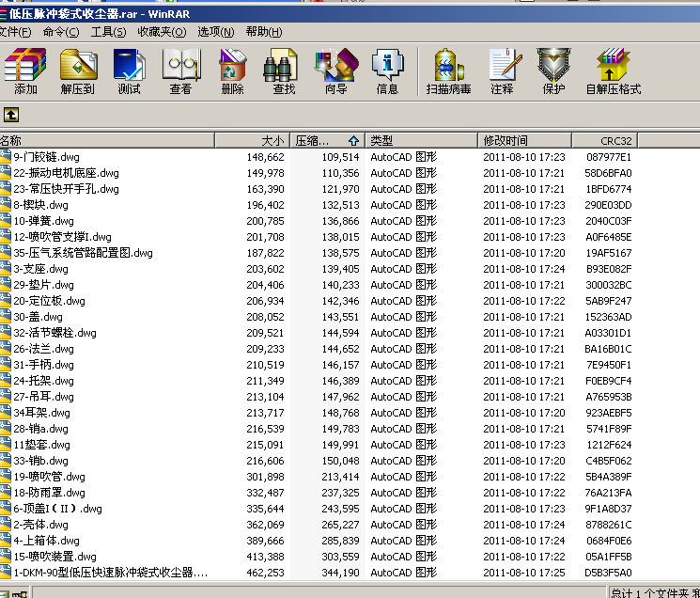Click the Info (信息) toolbar icon
Image resolution: width=700 pixels, height=598 pixels.
click(x=387, y=71)
